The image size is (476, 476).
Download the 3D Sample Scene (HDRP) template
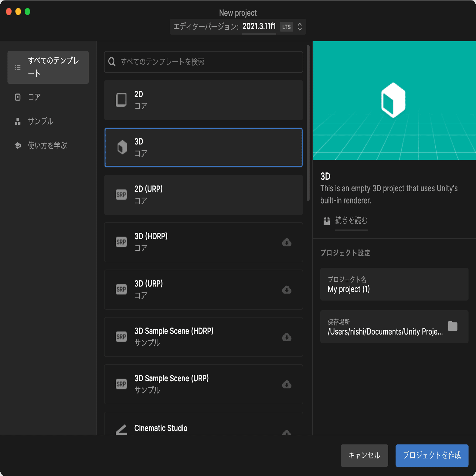(287, 337)
